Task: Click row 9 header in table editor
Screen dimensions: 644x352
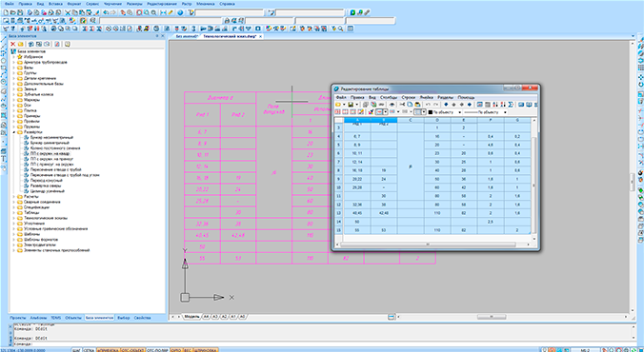Action: coord(339,179)
